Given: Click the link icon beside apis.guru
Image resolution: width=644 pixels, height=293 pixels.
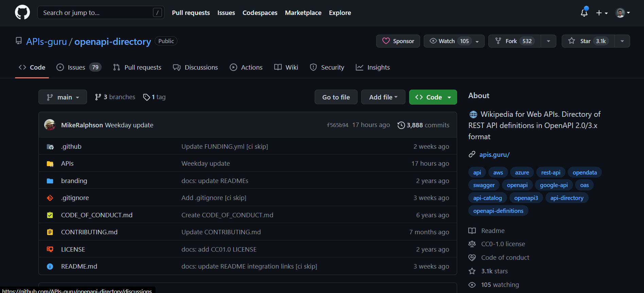Looking at the screenshot, I should 472,154.
